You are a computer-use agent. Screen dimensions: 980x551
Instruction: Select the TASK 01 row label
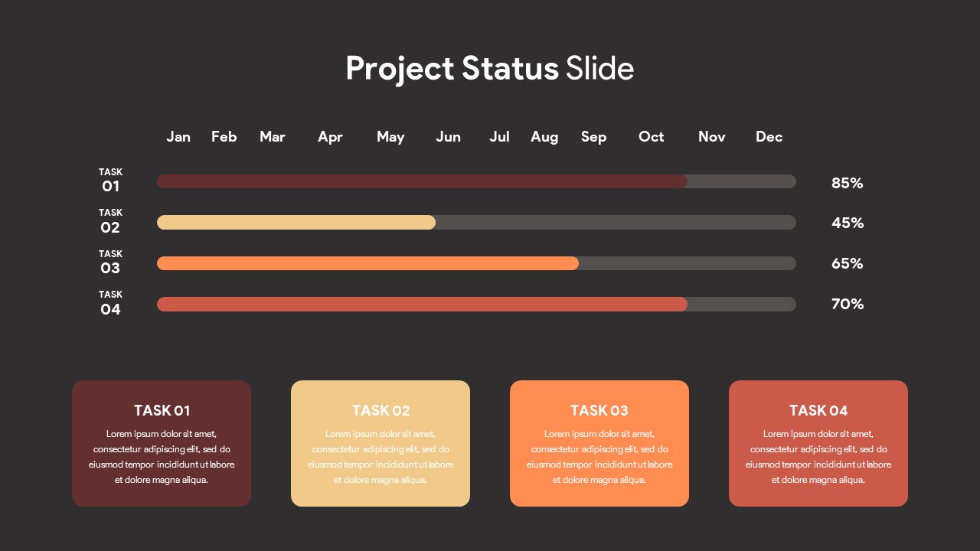tap(110, 181)
